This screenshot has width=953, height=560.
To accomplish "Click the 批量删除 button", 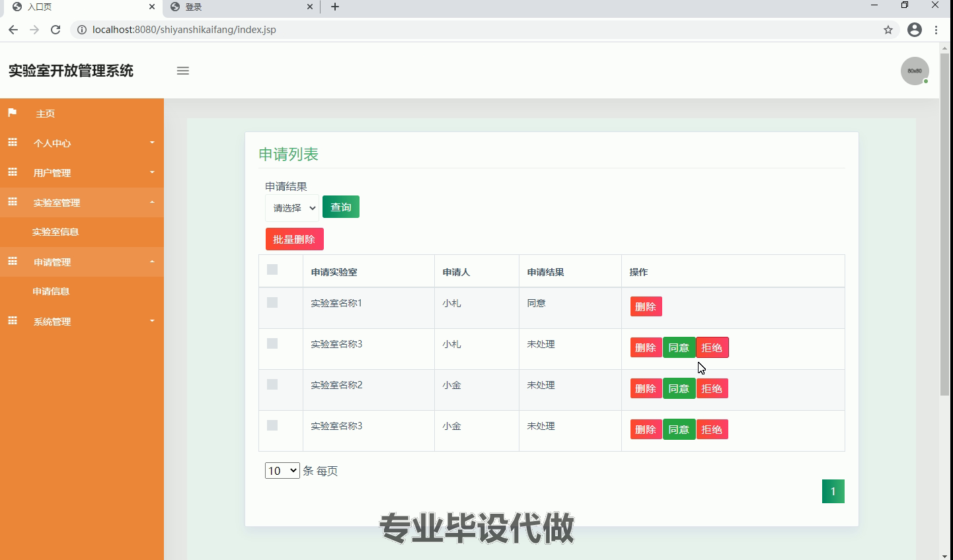I will [x=295, y=239].
